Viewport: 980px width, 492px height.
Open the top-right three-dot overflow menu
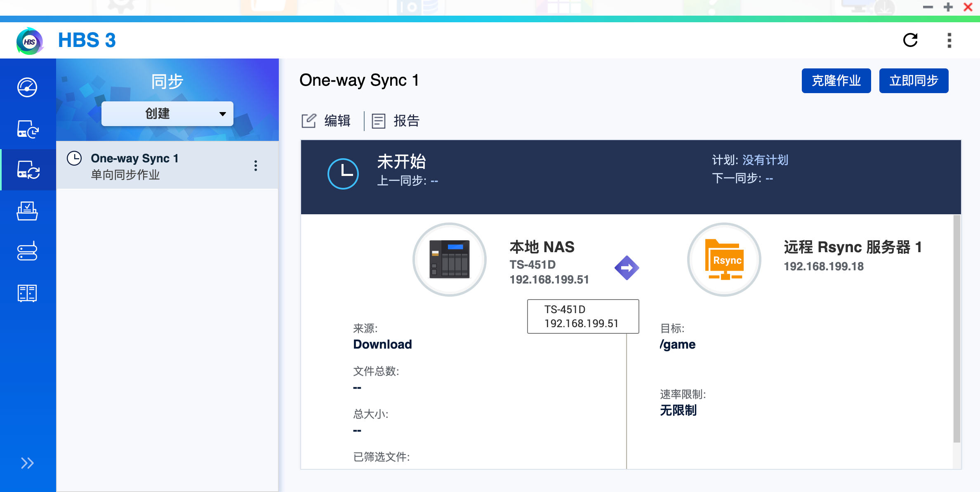(949, 40)
